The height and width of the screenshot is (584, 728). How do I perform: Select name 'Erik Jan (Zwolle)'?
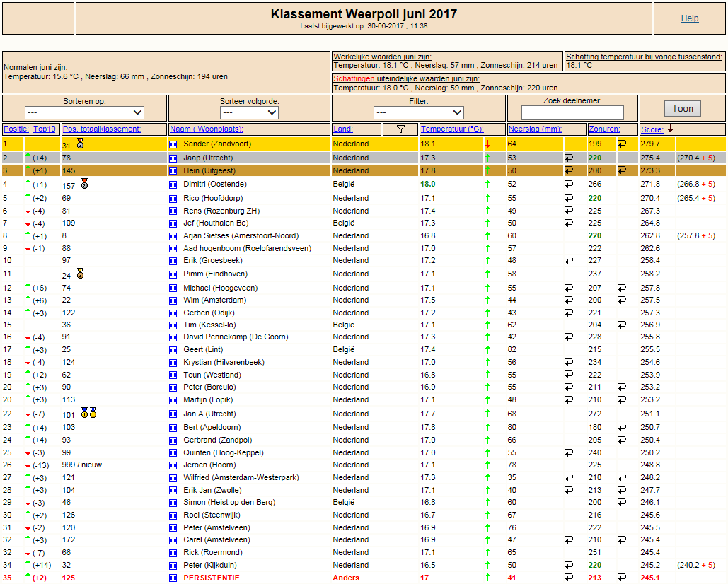[x=212, y=490]
